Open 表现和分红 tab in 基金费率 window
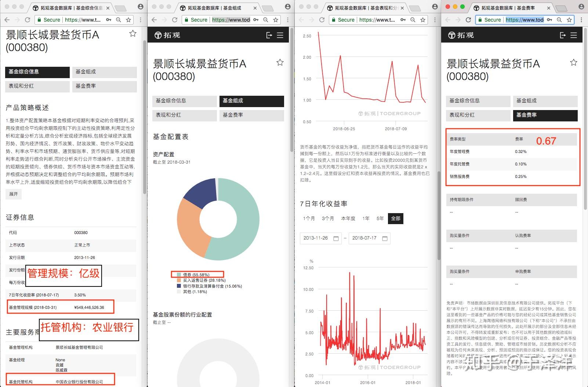The width and height of the screenshot is (588, 387). coord(478,115)
